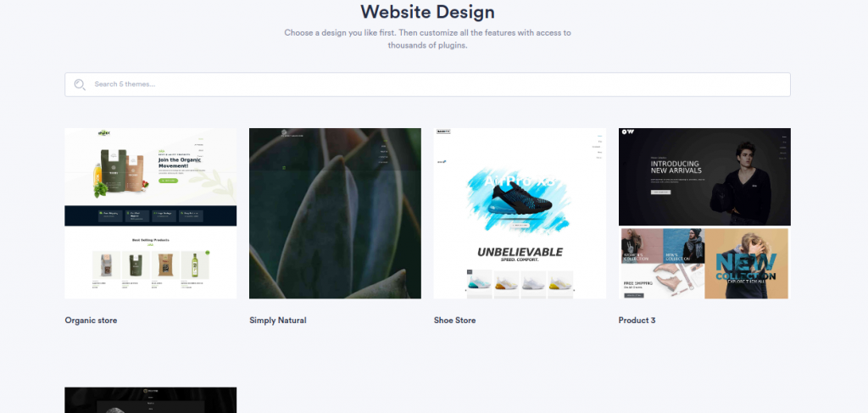
Task: Open the Product 3 title label
Action: coord(637,320)
